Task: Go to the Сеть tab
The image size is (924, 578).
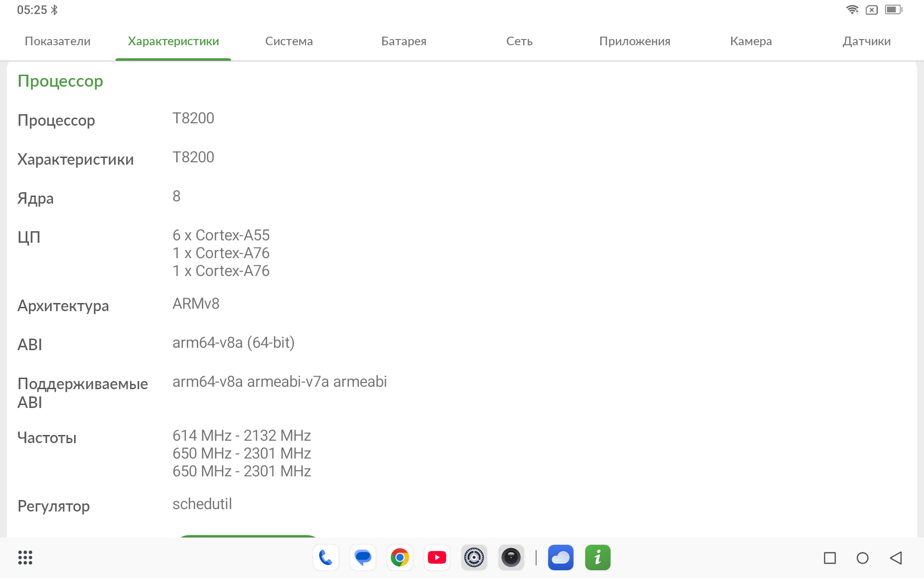Action: pyautogui.click(x=519, y=41)
